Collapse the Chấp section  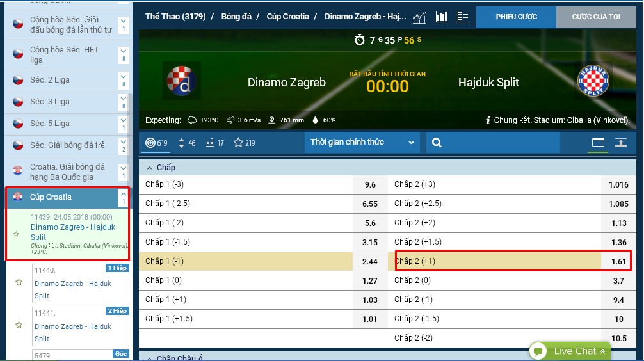[150, 168]
